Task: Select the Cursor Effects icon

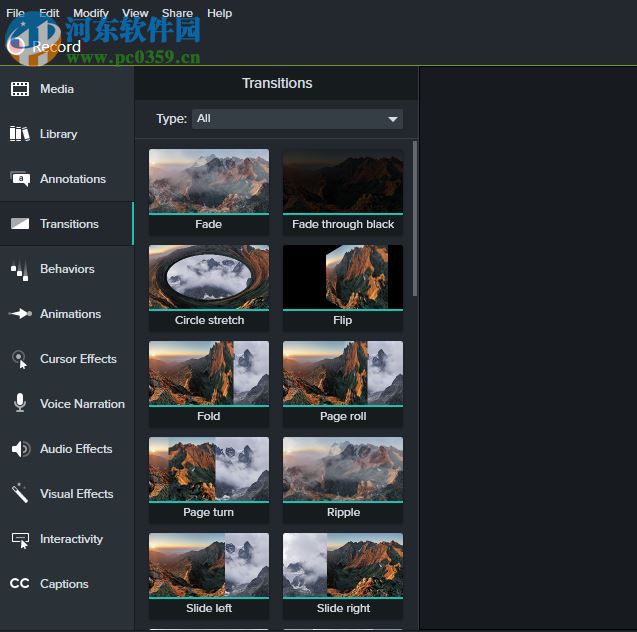Action: (20, 359)
